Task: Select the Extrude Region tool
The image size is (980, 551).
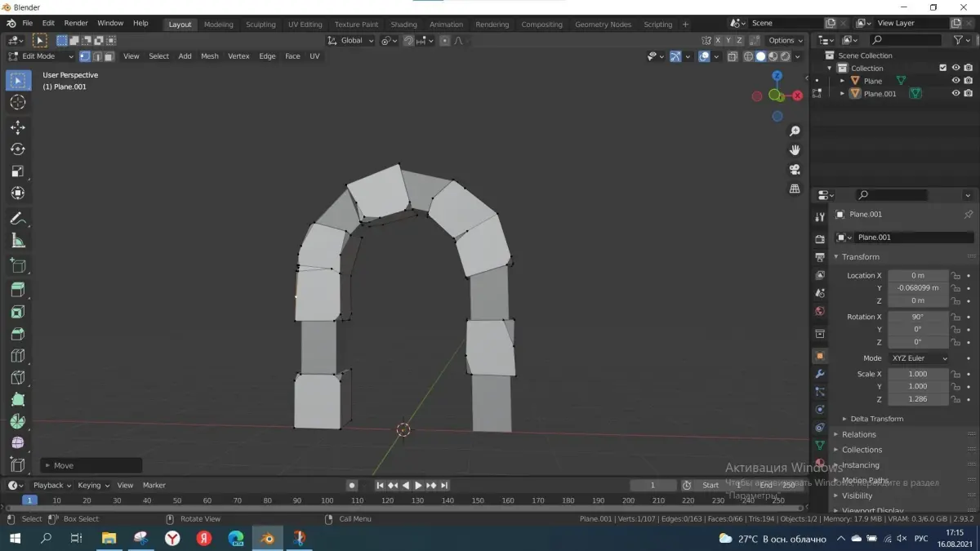Action: (18, 290)
